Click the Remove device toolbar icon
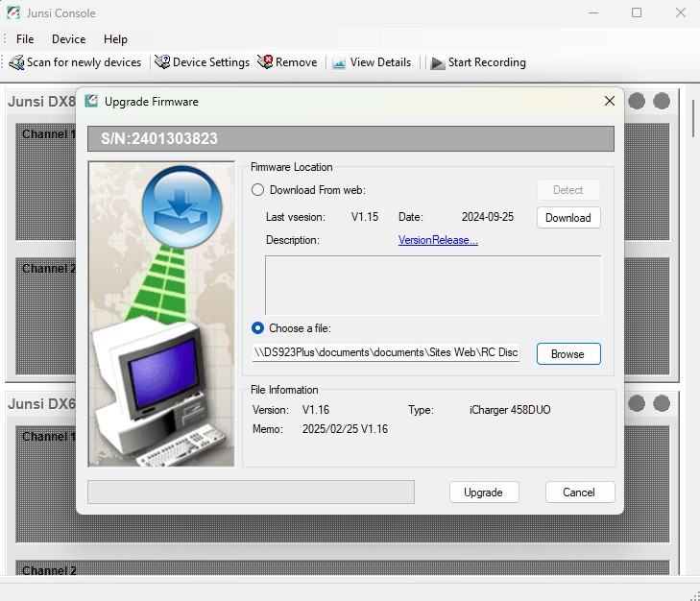Screen dimensions: 700x601 [x=265, y=62]
